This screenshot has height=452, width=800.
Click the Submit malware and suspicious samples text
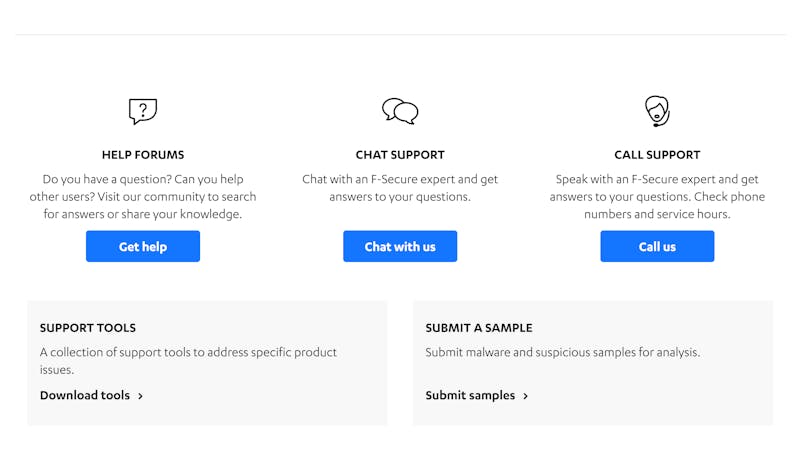(x=563, y=352)
